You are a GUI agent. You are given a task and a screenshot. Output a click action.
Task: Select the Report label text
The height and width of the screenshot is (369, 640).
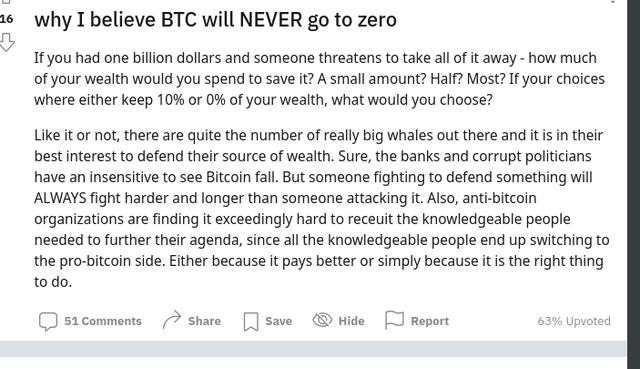(430, 321)
